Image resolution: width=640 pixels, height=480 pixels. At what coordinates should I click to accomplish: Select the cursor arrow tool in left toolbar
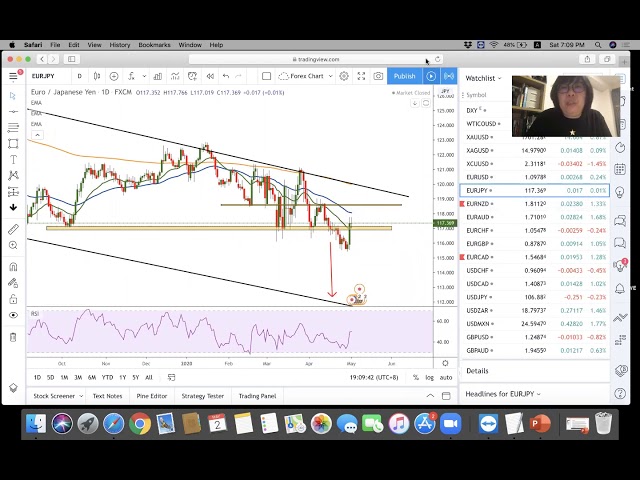13,96
